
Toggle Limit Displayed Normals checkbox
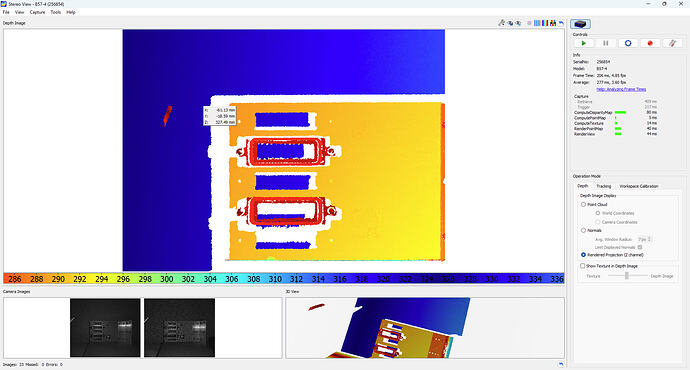pyautogui.click(x=640, y=247)
